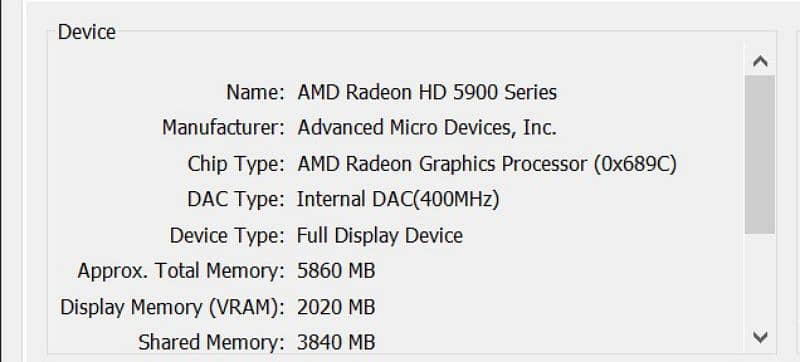Click the Device Type: label
The height and width of the screenshot is (362, 800).
tap(227, 236)
